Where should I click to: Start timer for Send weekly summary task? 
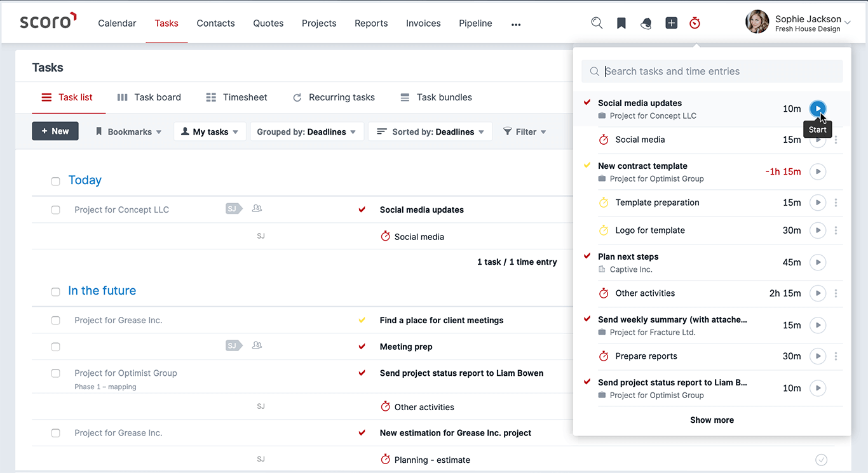coord(818,325)
